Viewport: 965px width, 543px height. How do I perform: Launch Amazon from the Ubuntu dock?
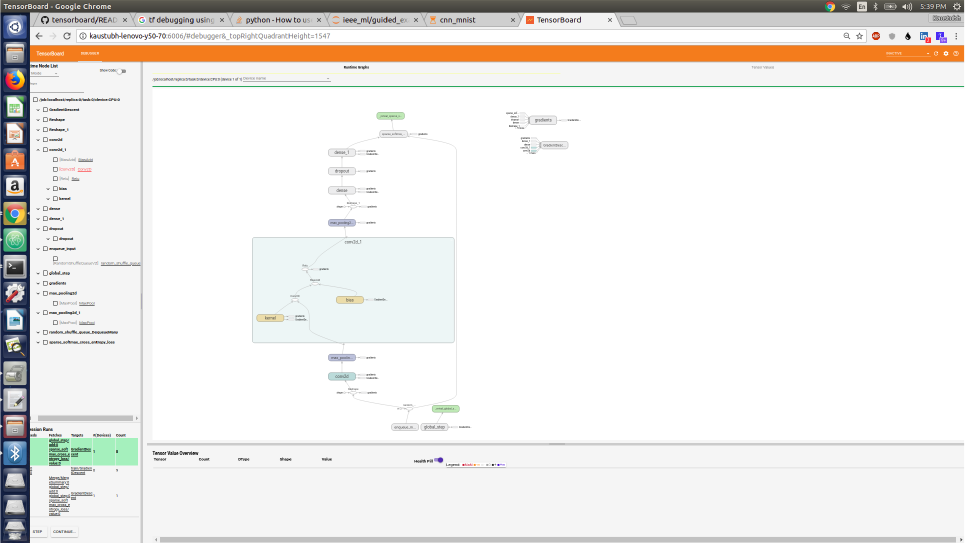click(15, 187)
